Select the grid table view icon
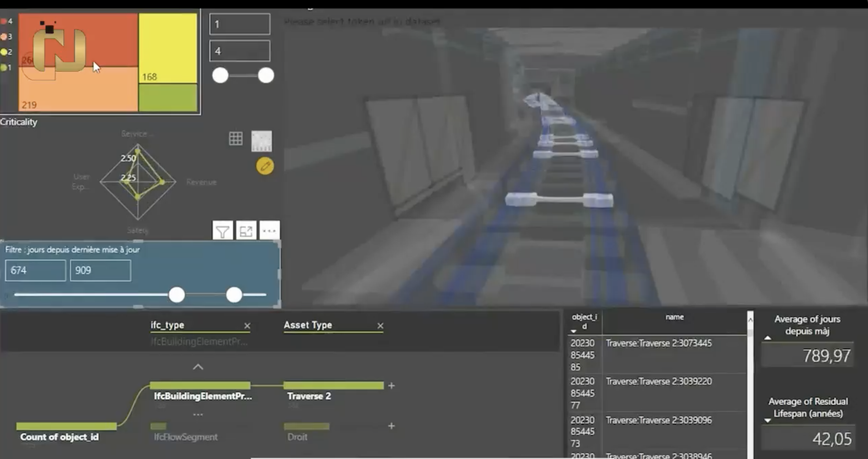The image size is (868, 459). coord(236,139)
